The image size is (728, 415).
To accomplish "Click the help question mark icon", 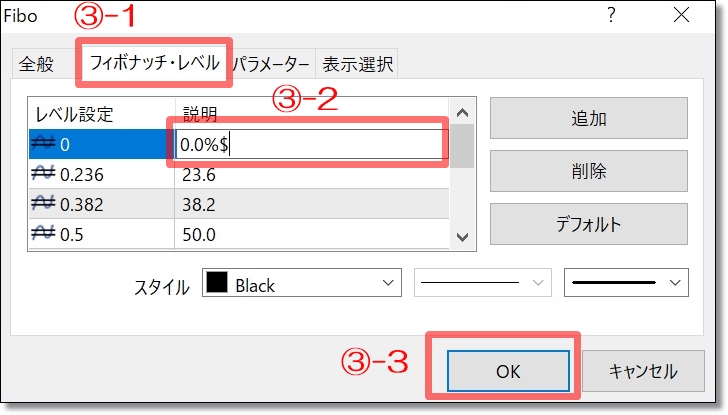I will click(611, 15).
